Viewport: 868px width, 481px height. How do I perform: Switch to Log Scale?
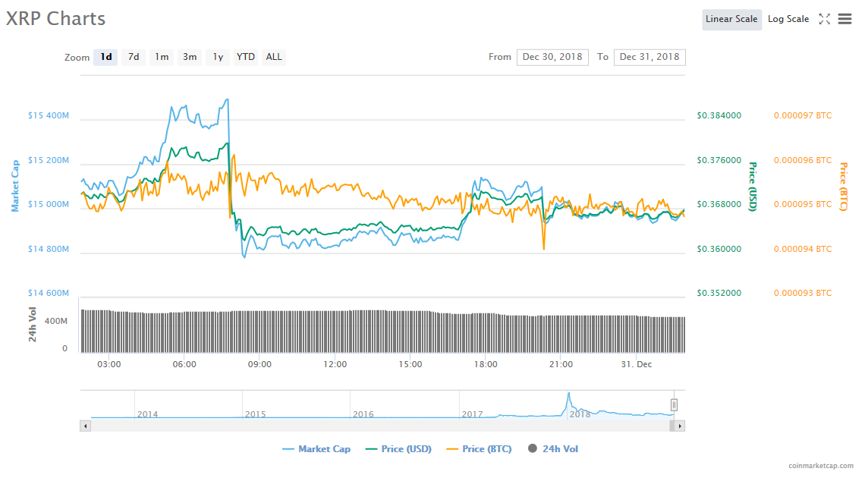(788, 19)
